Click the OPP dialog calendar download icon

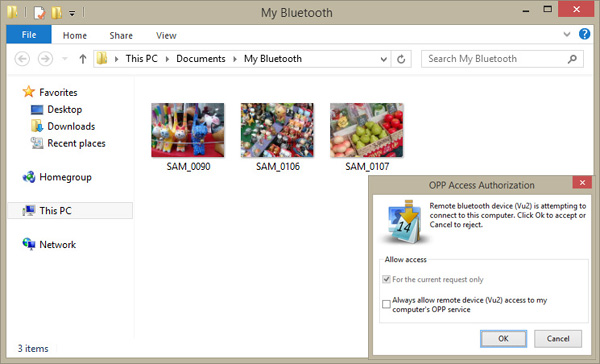[405, 222]
